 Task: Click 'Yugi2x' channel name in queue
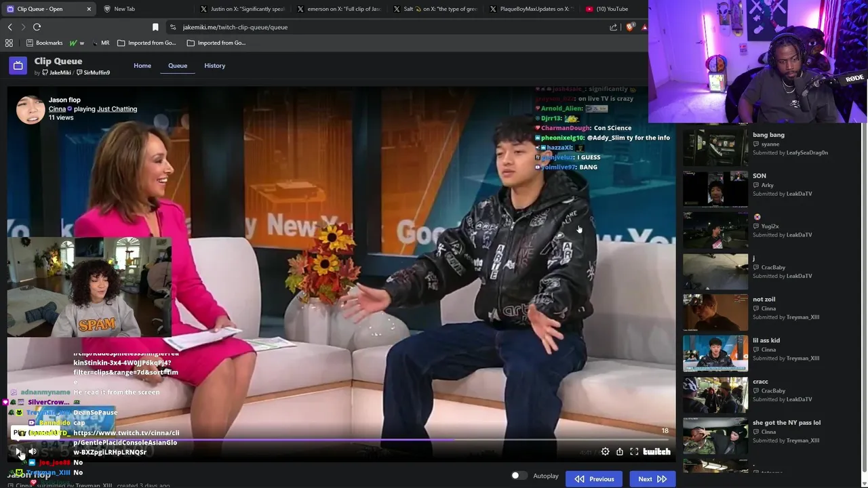[770, 226]
